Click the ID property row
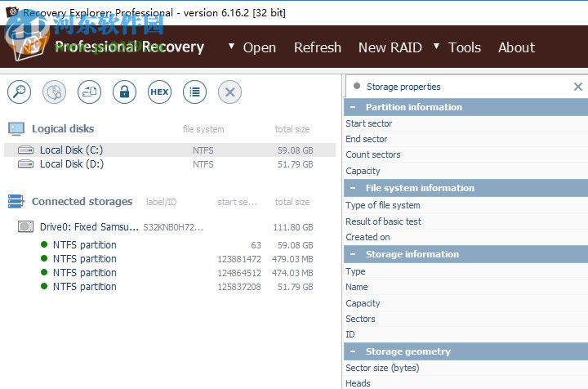588x389 pixels. [x=465, y=334]
